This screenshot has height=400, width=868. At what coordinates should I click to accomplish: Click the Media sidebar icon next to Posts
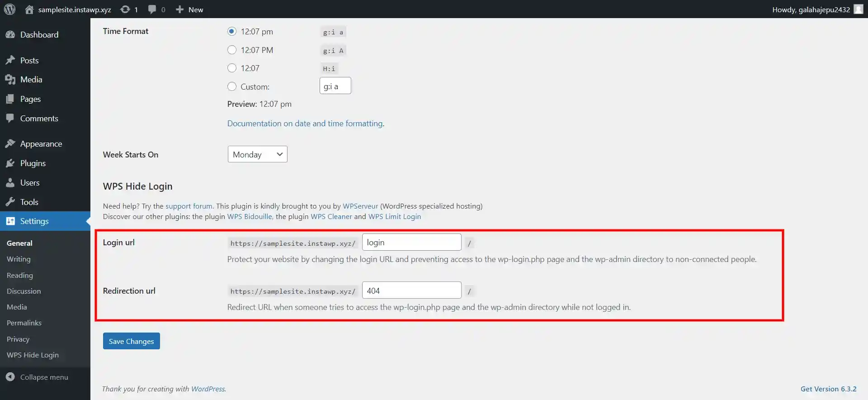(x=10, y=80)
